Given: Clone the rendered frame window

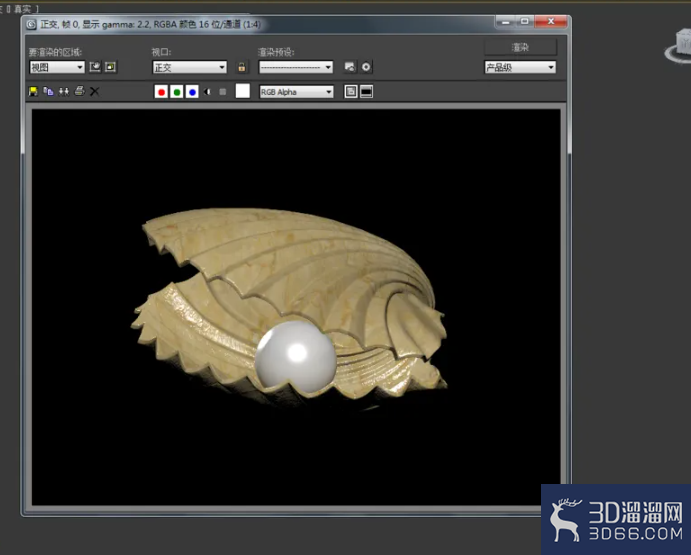Looking at the screenshot, I should pyautogui.click(x=64, y=91).
